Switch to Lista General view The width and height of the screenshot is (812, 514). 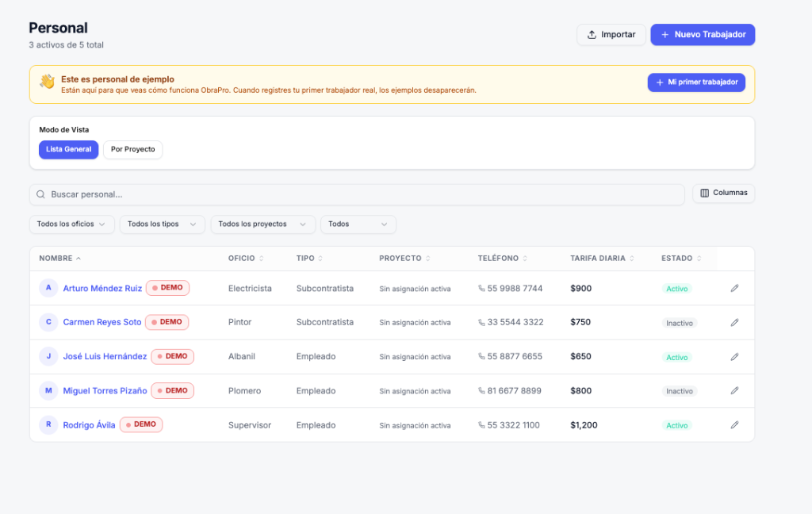click(68, 149)
